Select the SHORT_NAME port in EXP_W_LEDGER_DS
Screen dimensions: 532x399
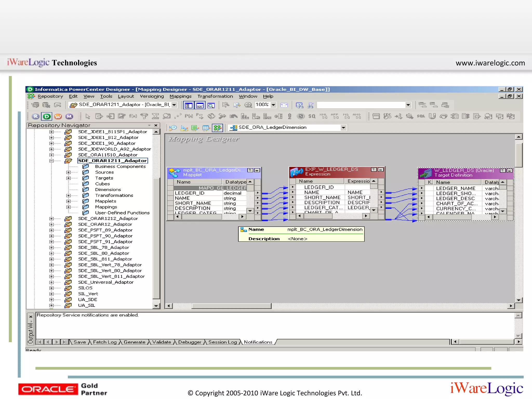[322, 198]
